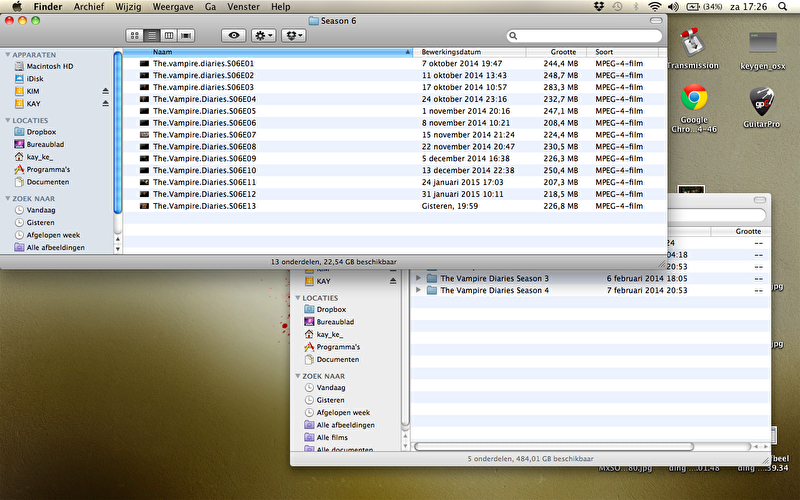
Task: Switch to icon view in Season 6 window
Action: [x=135, y=35]
